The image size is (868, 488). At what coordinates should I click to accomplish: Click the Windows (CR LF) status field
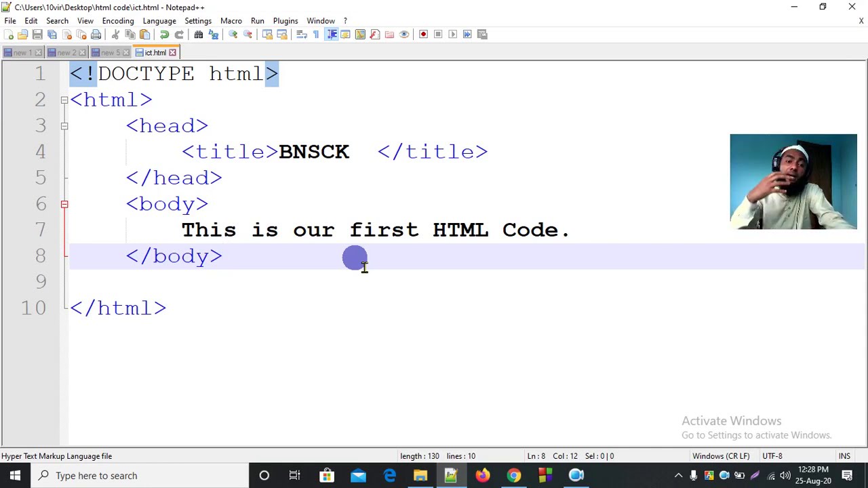point(721,456)
